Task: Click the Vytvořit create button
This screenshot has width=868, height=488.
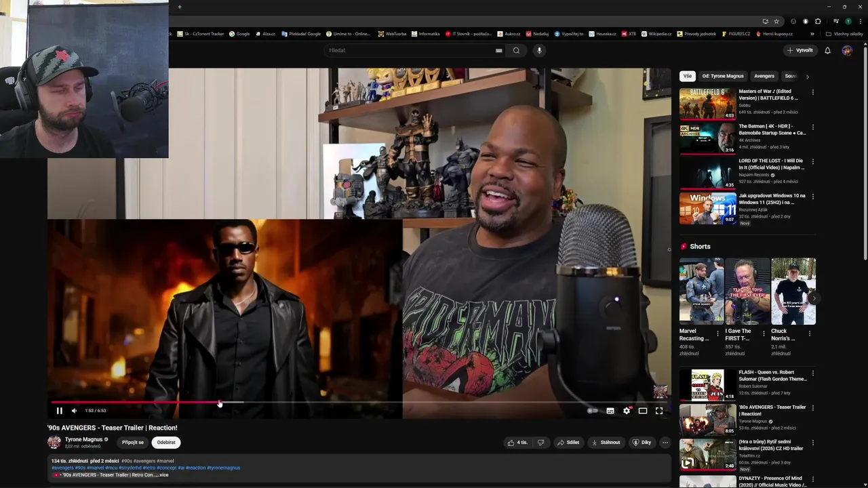Action: [800, 50]
